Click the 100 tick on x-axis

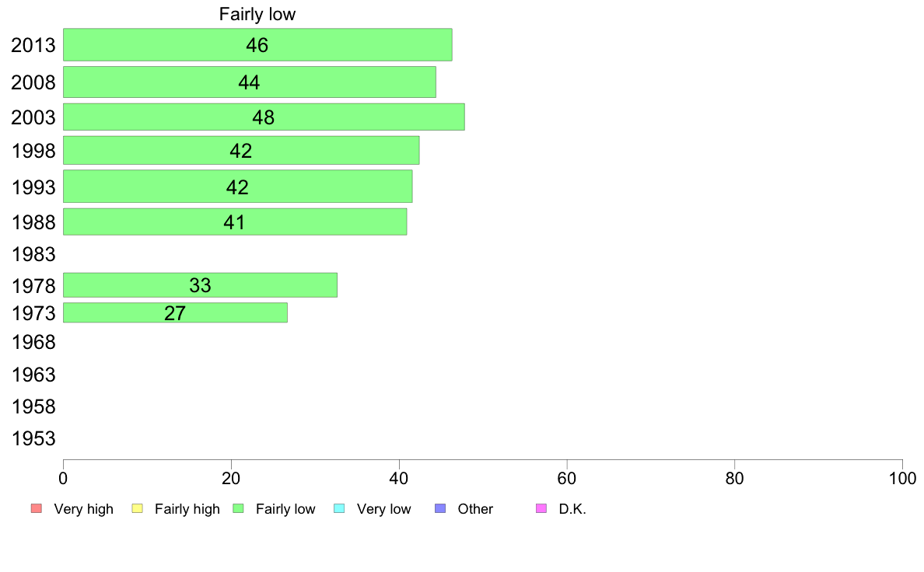[903, 478]
